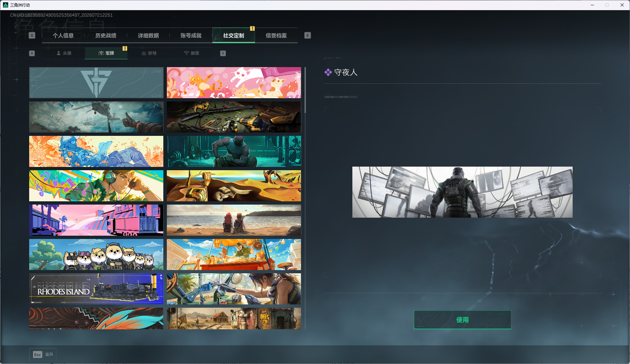
Task: Click the 使用 button to apply card
Action: (462, 319)
